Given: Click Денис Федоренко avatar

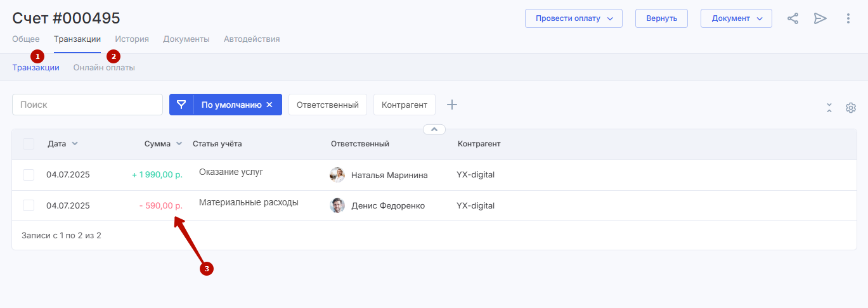Looking at the screenshot, I should pyautogui.click(x=337, y=205).
